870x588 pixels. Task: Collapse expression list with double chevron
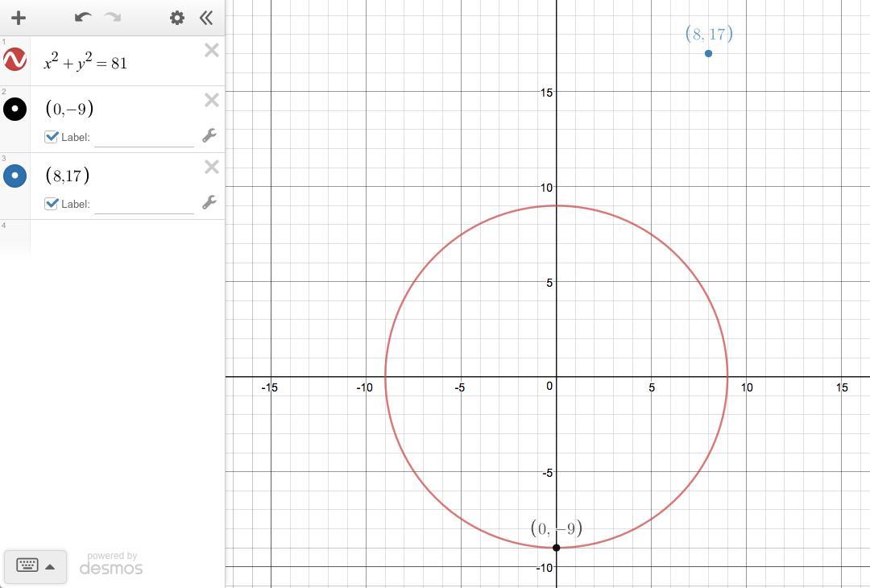coord(206,18)
